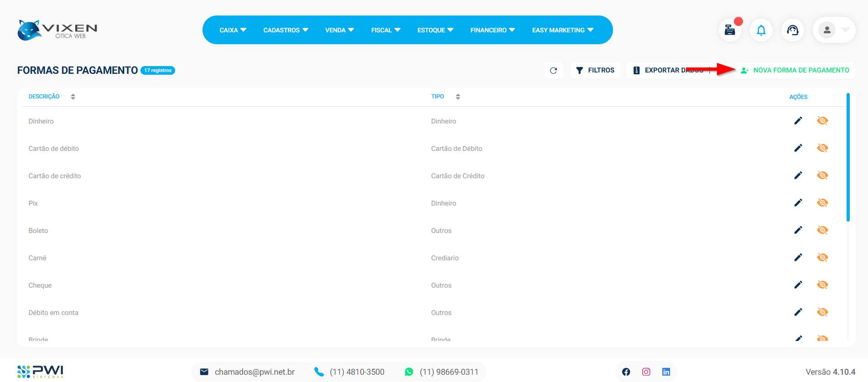Hide the Pix payment method
The height and width of the screenshot is (382, 868).
[x=822, y=203]
